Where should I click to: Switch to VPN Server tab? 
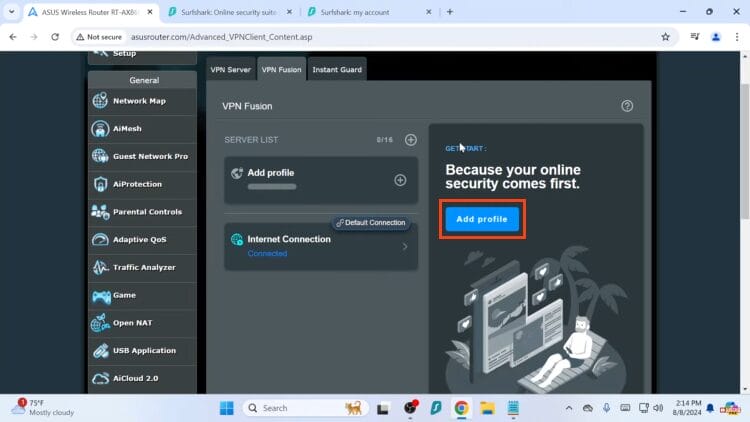(x=231, y=69)
